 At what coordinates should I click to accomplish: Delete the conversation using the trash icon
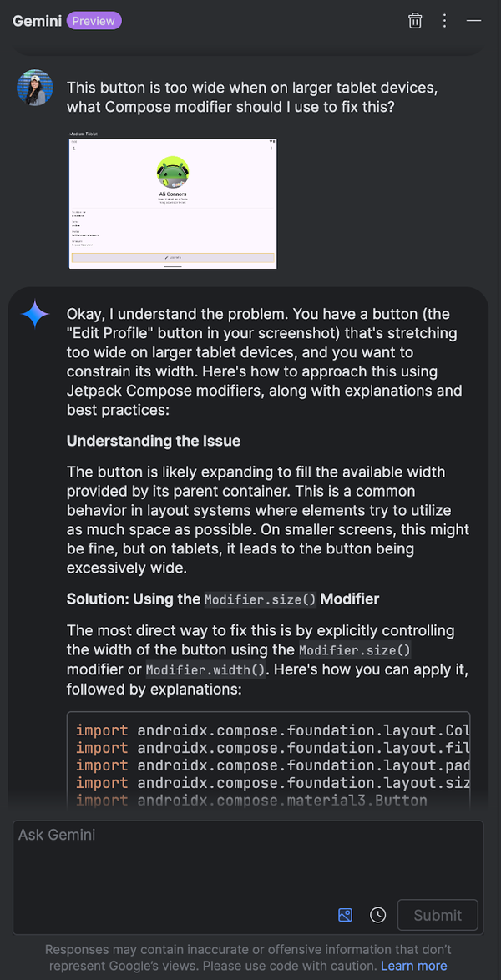(x=415, y=20)
